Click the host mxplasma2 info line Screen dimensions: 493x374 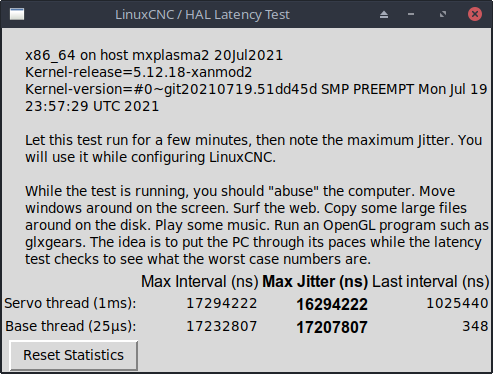(x=154, y=55)
